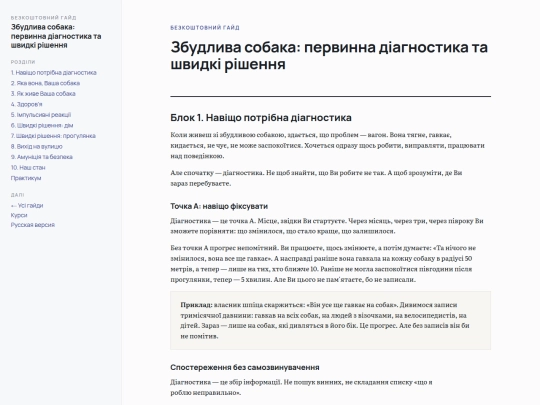Click 'БЕЗКОШТОВНИЙ ГАЙД' label in the sidebar
The width and height of the screenshot is (540, 405).
43,18
